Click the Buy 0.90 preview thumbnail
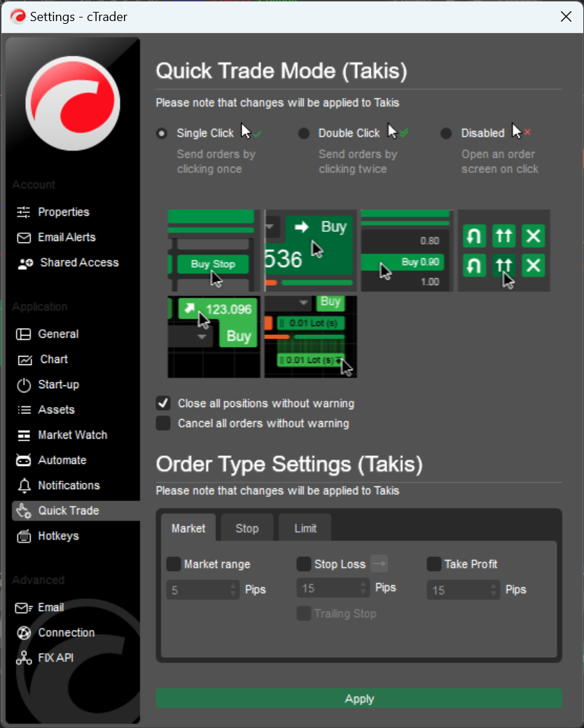 pos(408,251)
